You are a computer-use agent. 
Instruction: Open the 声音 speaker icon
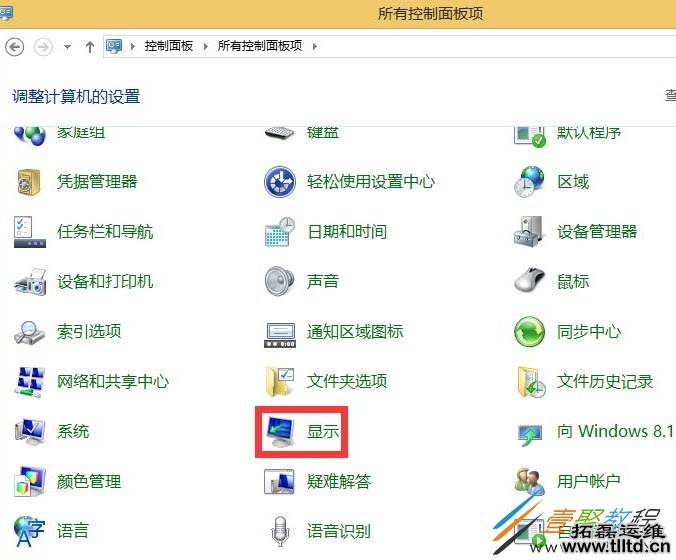pos(279,282)
